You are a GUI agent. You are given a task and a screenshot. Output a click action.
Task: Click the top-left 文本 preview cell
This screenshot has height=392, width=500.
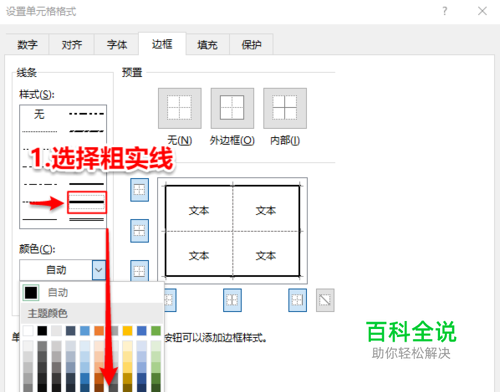click(199, 211)
